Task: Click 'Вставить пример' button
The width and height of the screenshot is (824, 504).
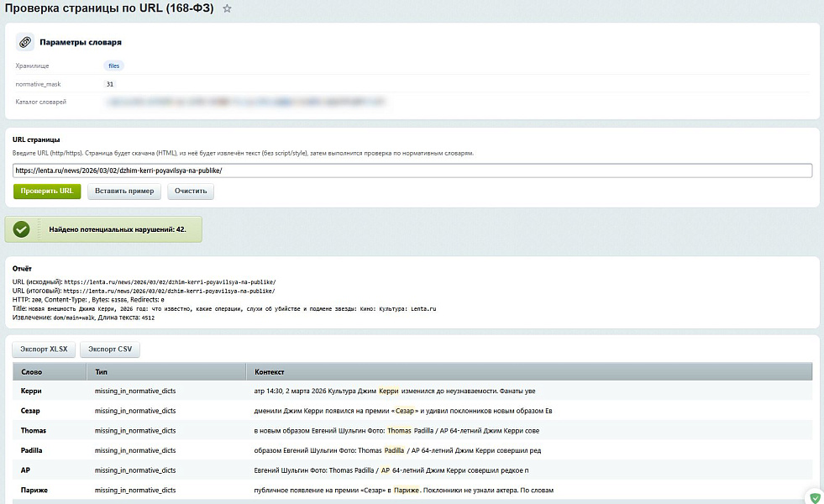Action: pyautogui.click(x=124, y=192)
